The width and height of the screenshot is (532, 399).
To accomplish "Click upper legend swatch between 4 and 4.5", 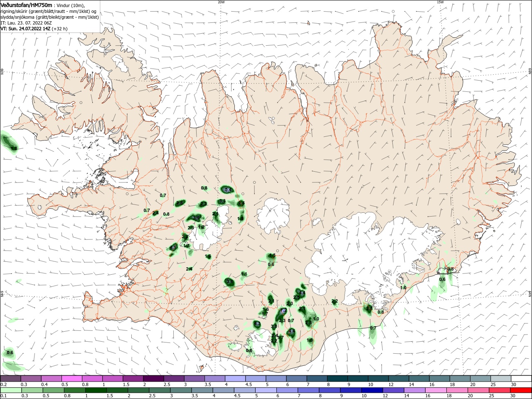I will (x=235, y=378).
